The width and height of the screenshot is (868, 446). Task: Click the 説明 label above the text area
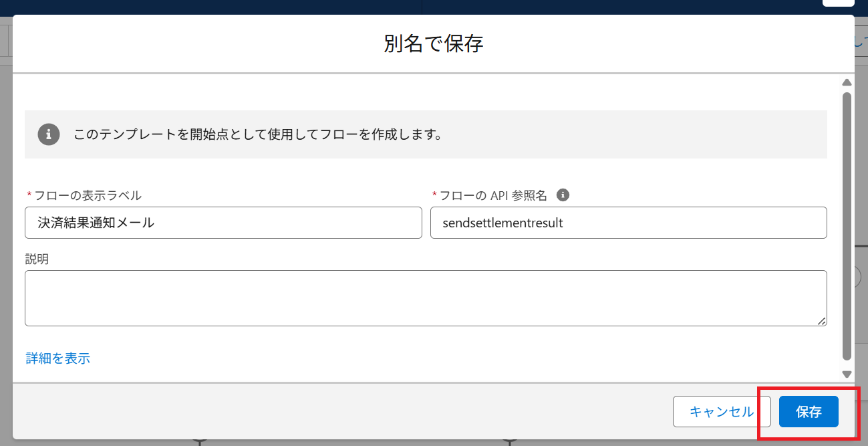pyautogui.click(x=37, y=259)
